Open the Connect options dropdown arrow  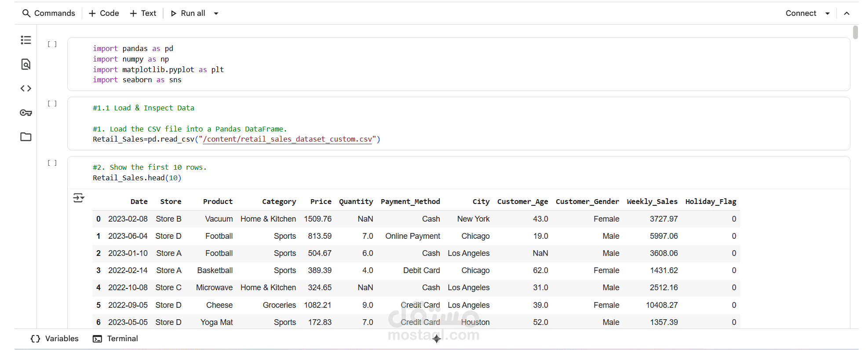click(828, 13)
